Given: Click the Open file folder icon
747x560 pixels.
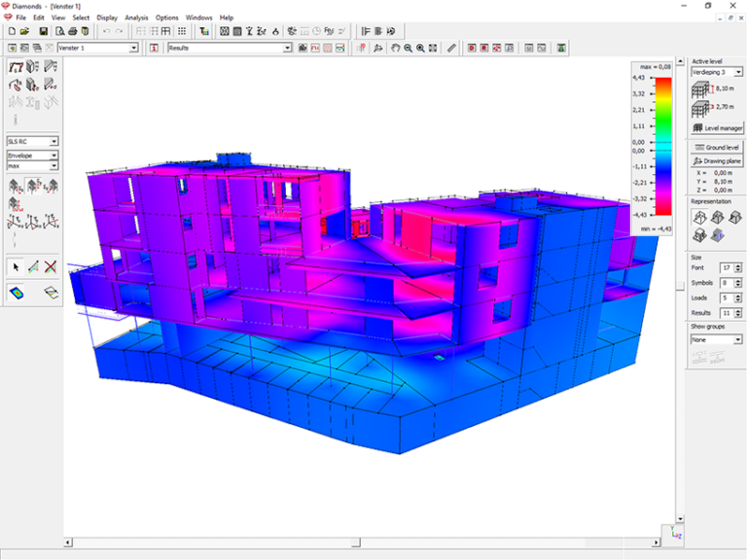Looking at the screenshot, I should 25,31.
